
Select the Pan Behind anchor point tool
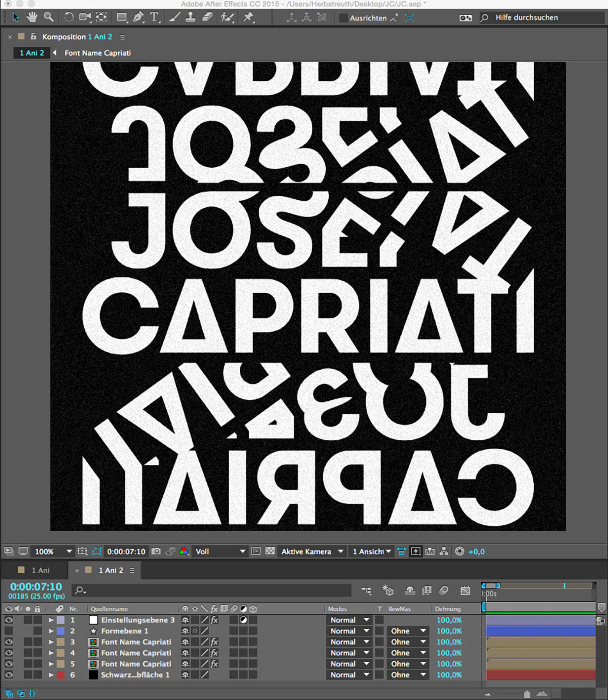point(101,17)
